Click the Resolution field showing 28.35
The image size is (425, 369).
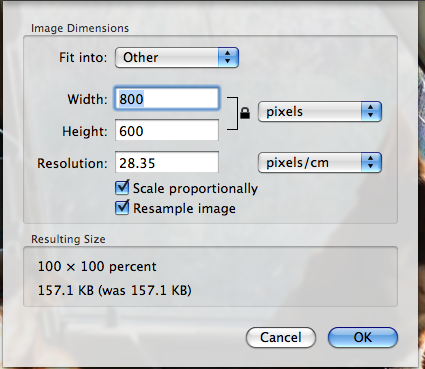(167, 162)
